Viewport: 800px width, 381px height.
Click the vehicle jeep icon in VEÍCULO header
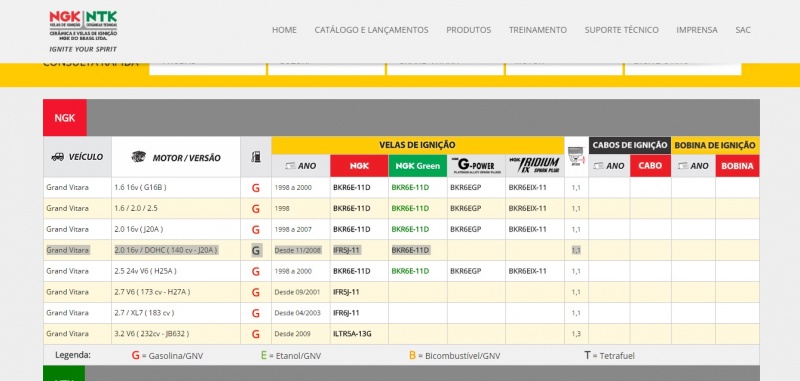point(58,157)
